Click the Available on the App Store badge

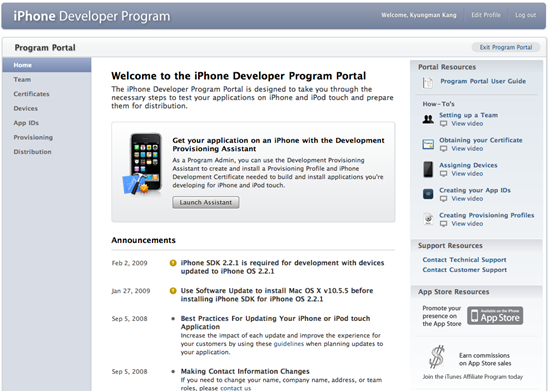click(495, 316)
